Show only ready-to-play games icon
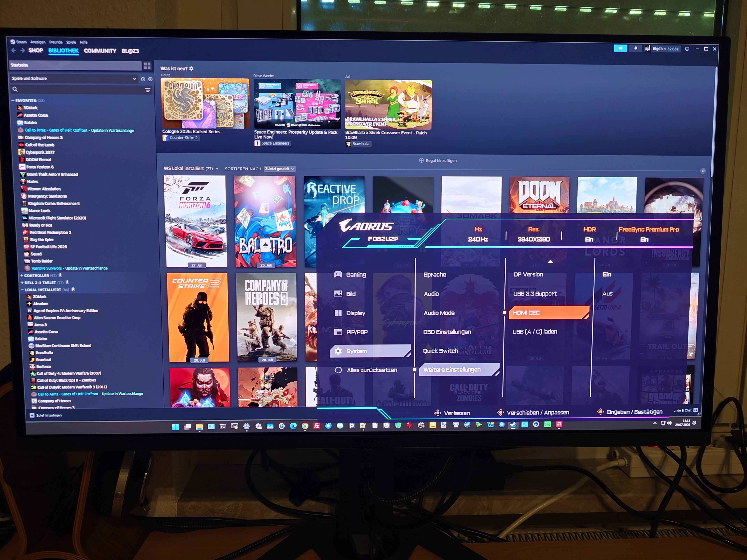 point(150,79)
